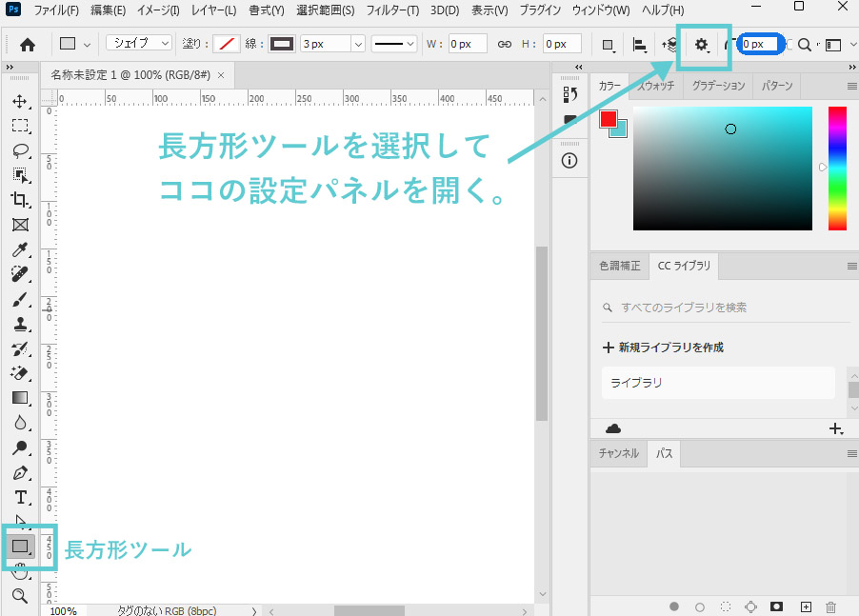Click the trash icon in Paths panel
Viewport: 859px width, 616px height.
click(x=831, y=606)
